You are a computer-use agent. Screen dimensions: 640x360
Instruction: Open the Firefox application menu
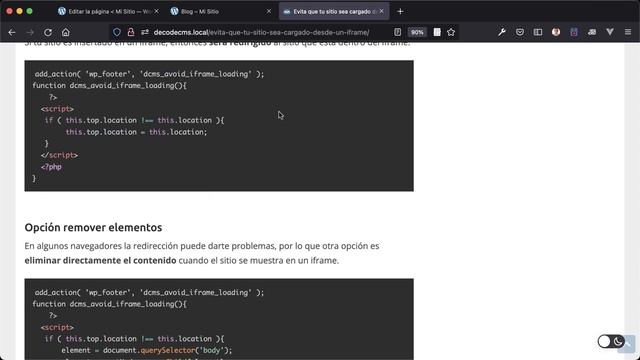[x=628, y=32]
